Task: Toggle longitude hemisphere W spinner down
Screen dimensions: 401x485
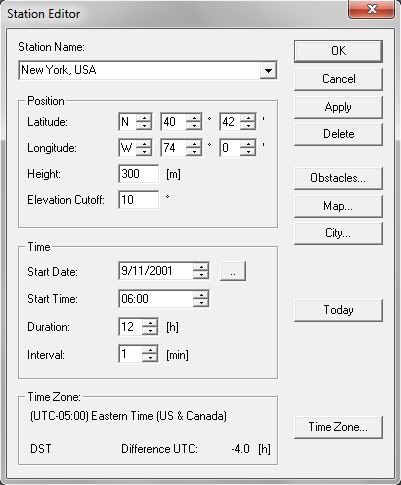Action: point(144,152)
